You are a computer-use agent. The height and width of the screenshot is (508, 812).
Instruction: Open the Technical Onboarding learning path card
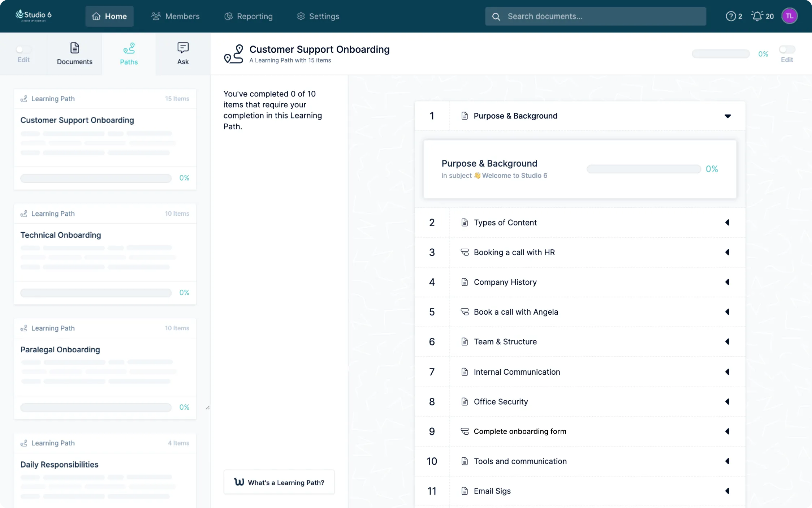tap(105, 254)
